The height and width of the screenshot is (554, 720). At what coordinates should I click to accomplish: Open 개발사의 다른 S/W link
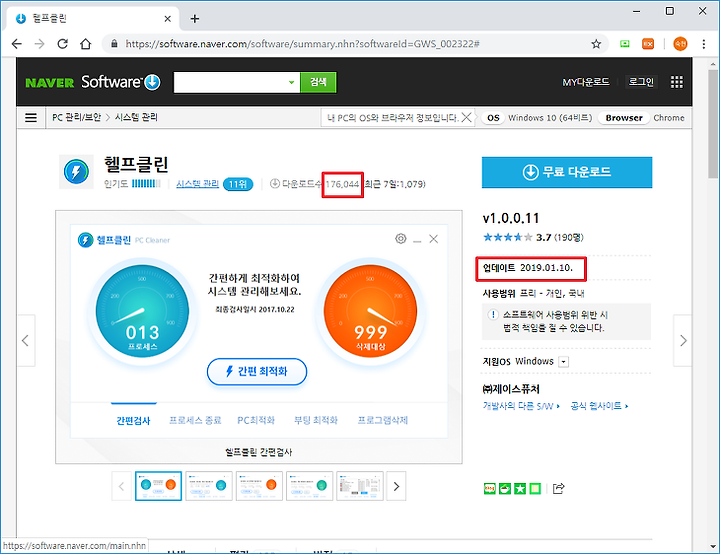521,406
